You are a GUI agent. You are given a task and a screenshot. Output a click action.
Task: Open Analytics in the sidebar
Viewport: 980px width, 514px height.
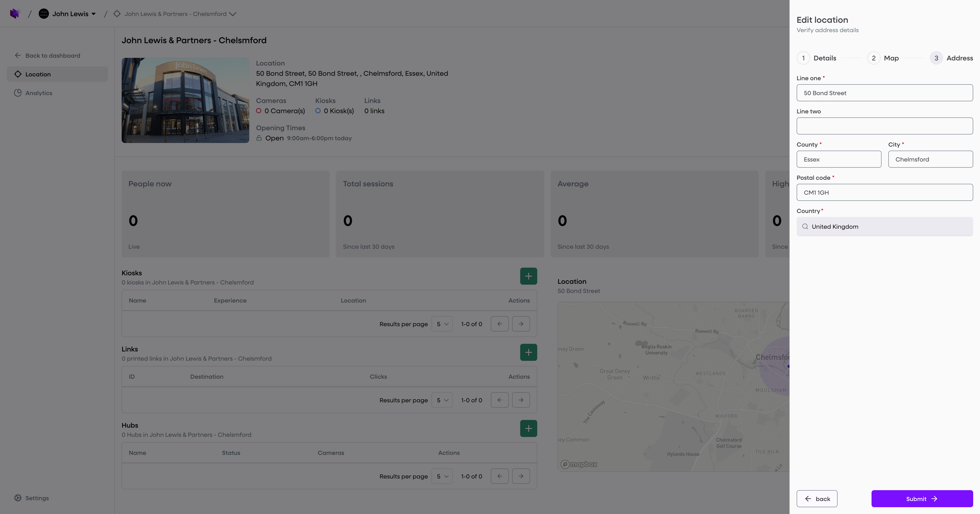pyautogui.click(x=33, y=93)
